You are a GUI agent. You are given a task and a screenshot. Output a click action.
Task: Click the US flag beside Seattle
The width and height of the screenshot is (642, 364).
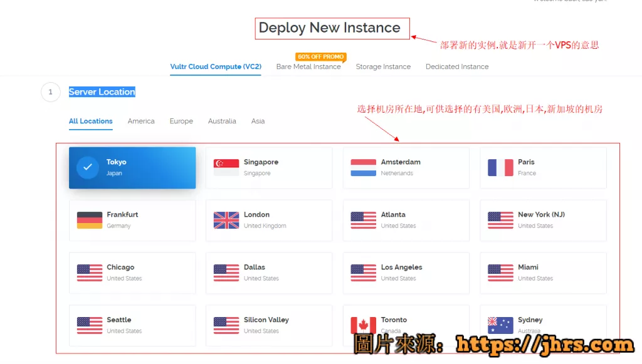89,326
